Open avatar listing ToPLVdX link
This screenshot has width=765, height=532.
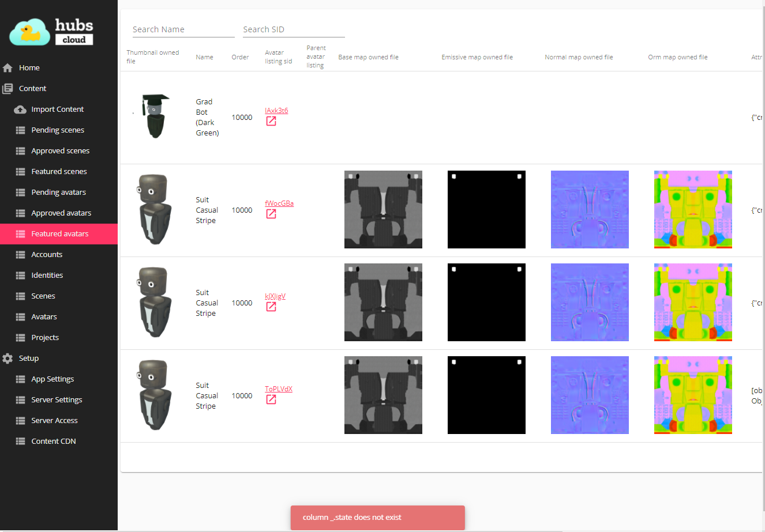(x=279, y=389)
